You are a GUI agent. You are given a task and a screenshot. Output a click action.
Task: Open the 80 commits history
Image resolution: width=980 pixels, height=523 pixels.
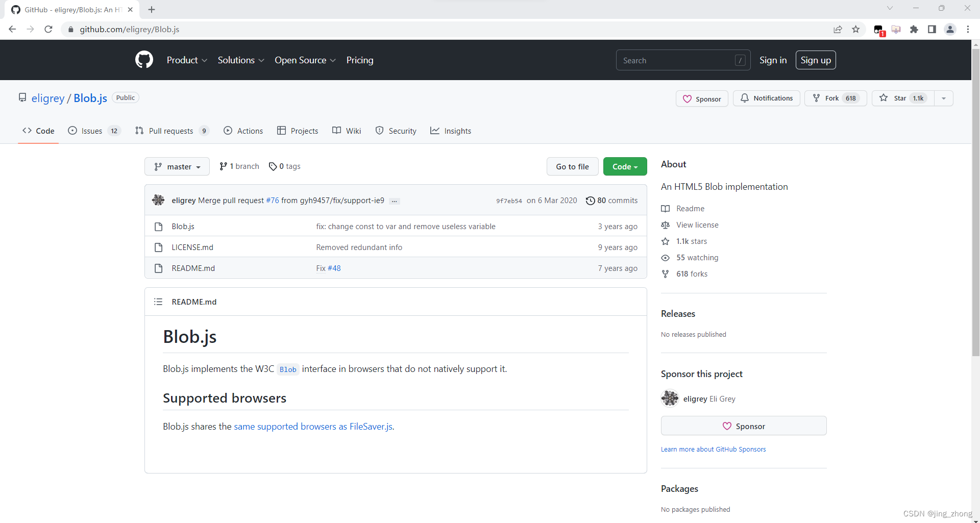pyautogui.click(x=612, y=201)
